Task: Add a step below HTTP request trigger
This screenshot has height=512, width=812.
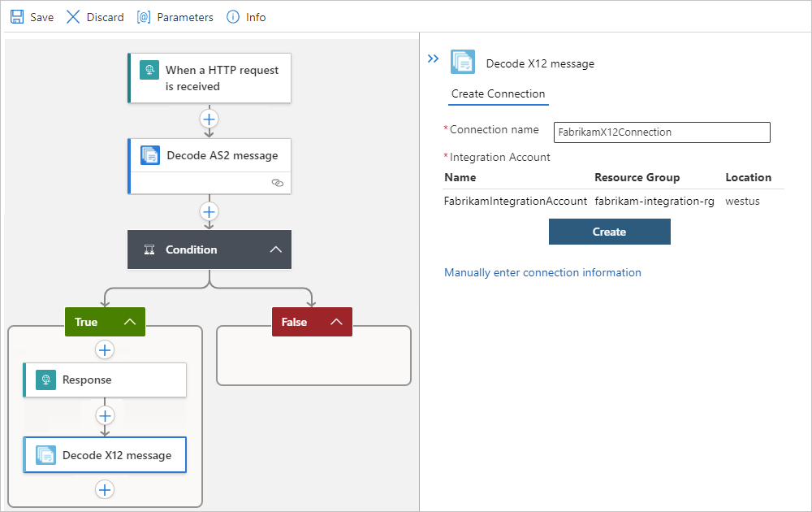Action: point(209,119)
